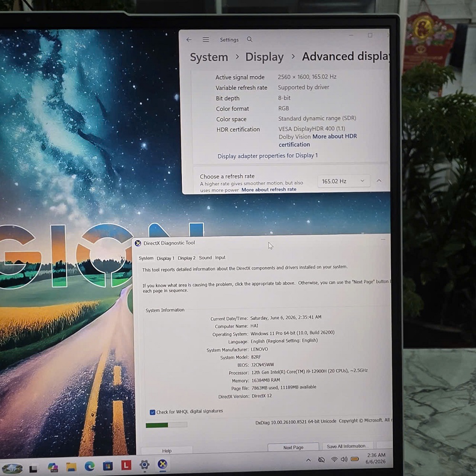Click the System Manufacturer value 'LENOVO'
Viewport: 476px width, 476px height.
tap(259, 349)
